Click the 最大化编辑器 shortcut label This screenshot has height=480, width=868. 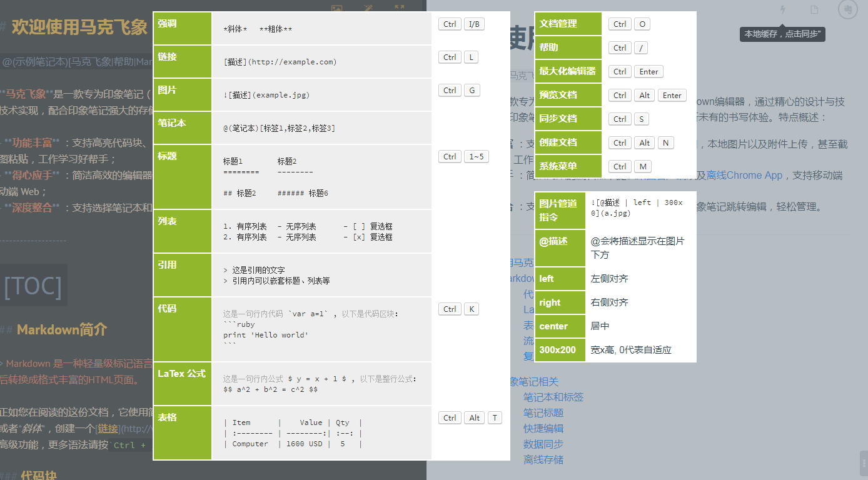(x=568, y=71)
